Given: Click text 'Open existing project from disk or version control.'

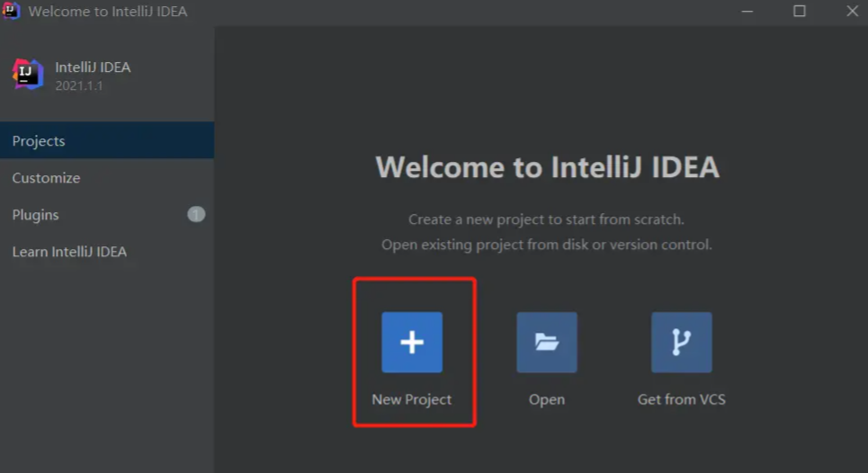Looking at the screenshot, I should pos(546,245).
